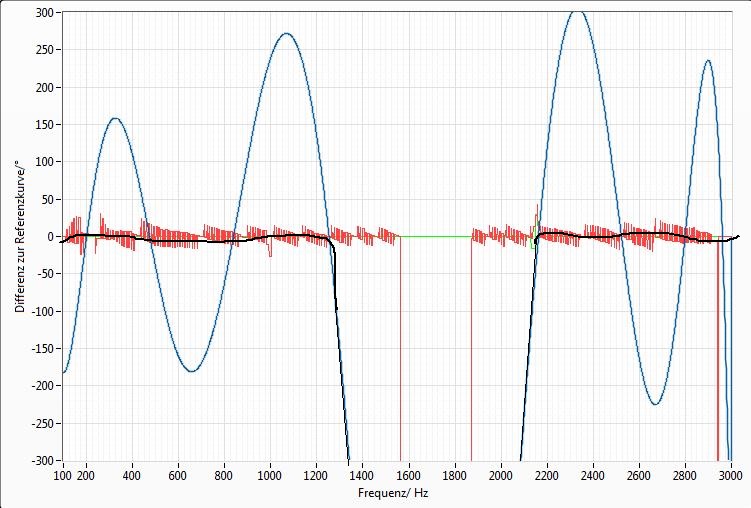Click the 2400 frequency axis label
This screenshot has width=751, height=508.
pyautogui.click(x=593, y=476)
